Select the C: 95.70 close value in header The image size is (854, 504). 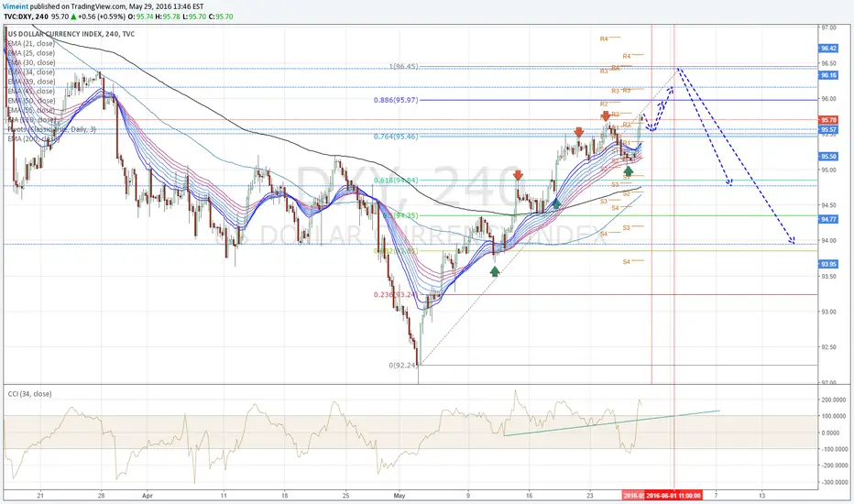(221, 16)
